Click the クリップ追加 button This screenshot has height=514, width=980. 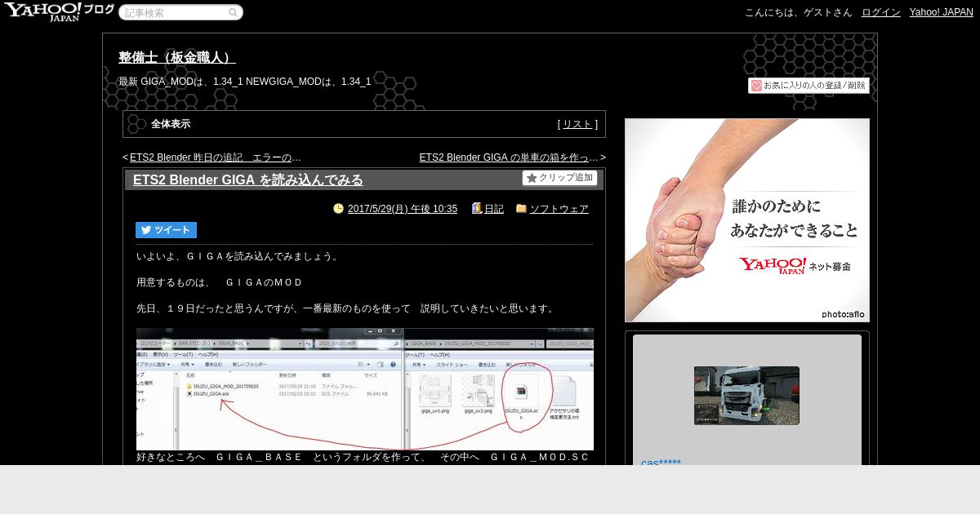559,178
